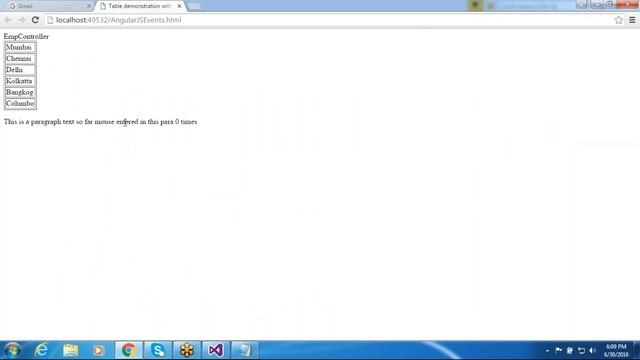The image size is (640, 360).
Task: Launch Internet Explorer from the taskbar
Action: pos(42,350)
